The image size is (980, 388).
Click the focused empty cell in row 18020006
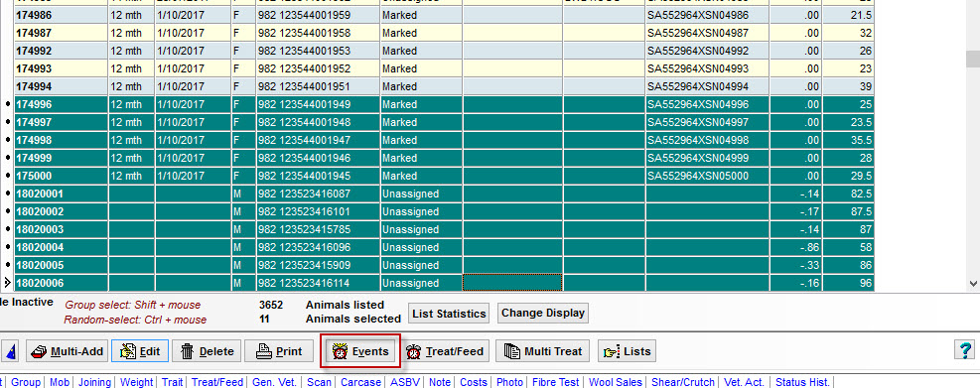[512, 283]
